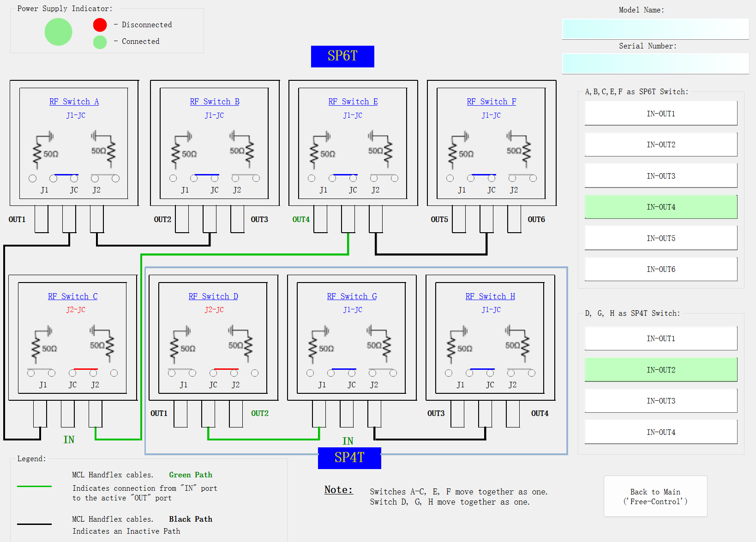This screenshot has height=542, width=756.
Task: Click the green IN label above SP4T
Action: pos(348,441)
